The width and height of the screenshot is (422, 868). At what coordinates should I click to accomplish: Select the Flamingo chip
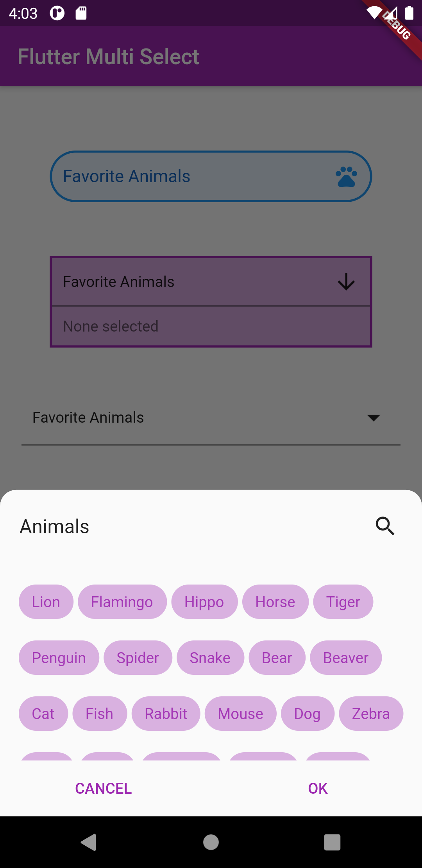click(x=122, y=602)
